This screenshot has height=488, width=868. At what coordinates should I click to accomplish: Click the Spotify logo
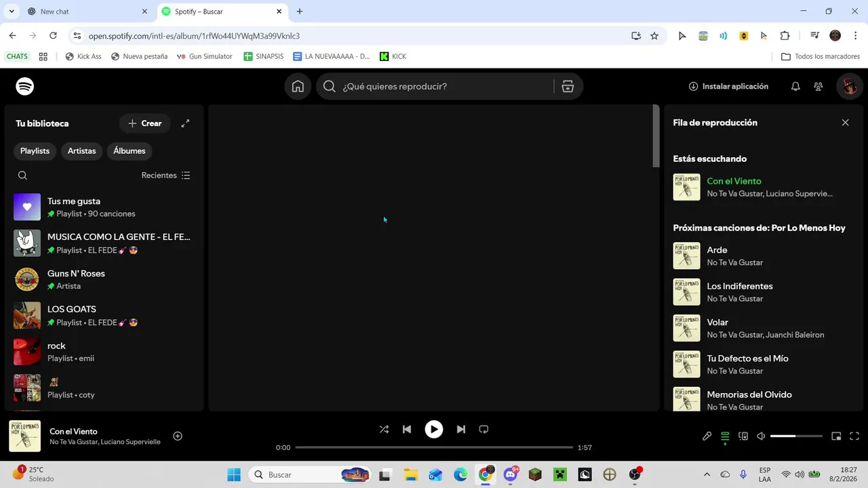click(25, 86)
